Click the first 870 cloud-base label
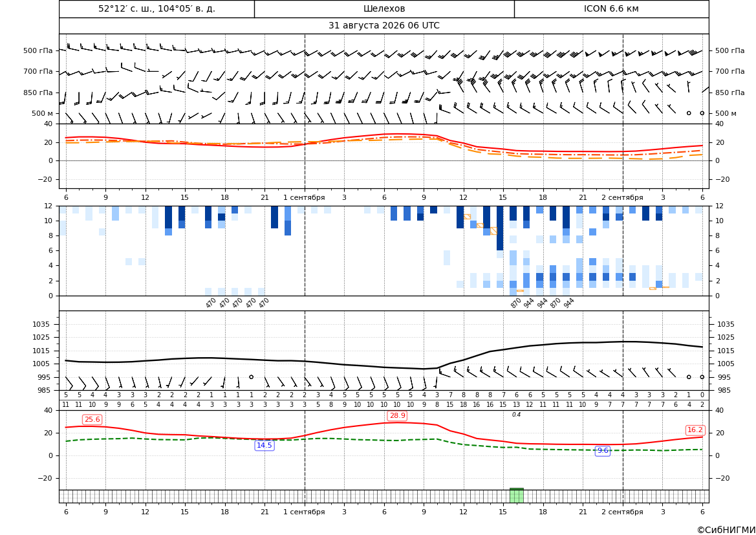This screenshot has height=535, width=756. [516, 303]
